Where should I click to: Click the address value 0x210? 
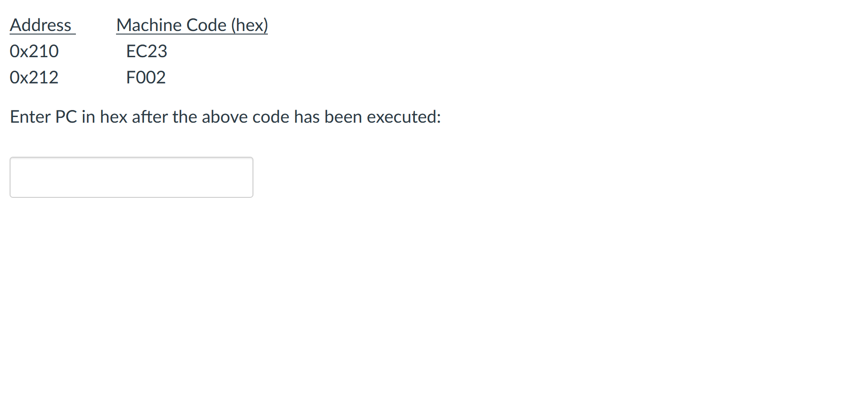pyautogui.click(x=34, y=51)
